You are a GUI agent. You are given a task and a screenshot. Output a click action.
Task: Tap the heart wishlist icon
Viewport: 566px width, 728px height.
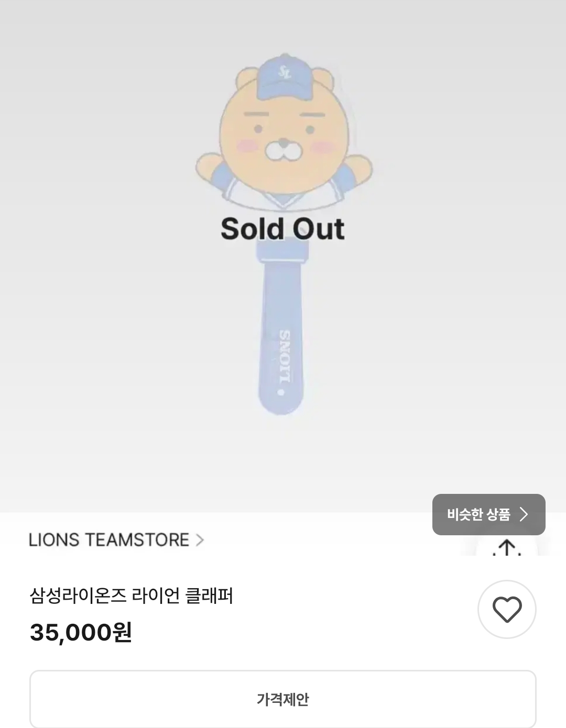[507, 609]
